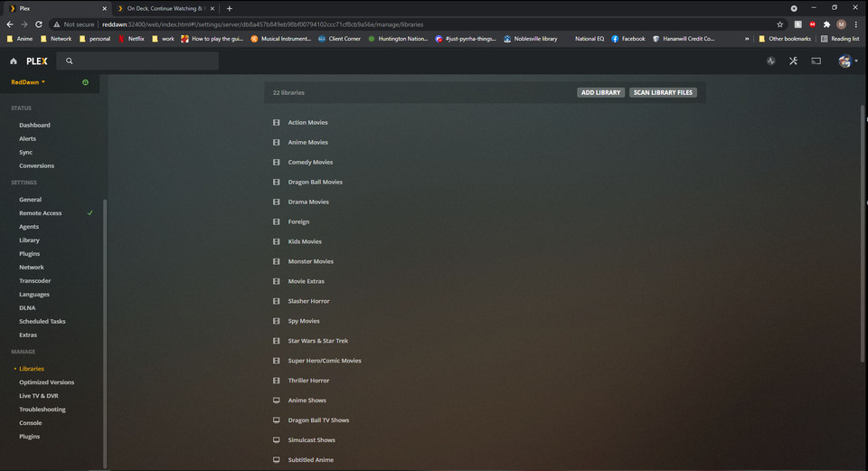Click the film icon beside Drama Movies
The width and height of the screenshot is (868, 471).
[277, 202]
